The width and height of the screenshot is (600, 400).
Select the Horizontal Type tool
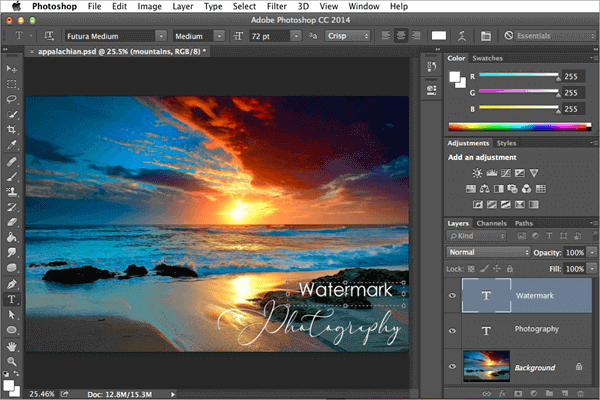point(11,299)
